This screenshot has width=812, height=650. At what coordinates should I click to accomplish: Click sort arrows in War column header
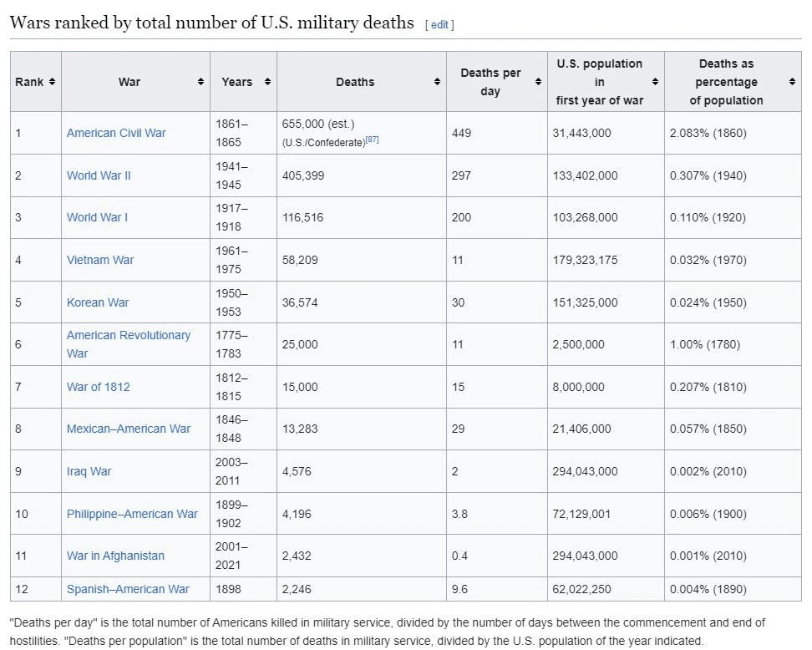[200, 82]
